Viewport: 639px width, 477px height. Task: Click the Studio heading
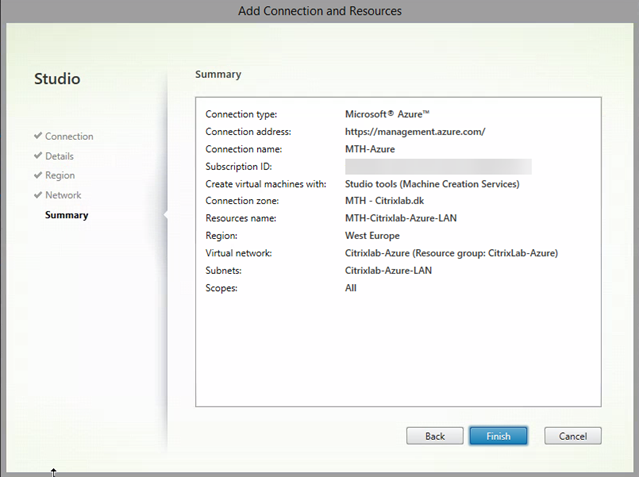(x=57, y=79)
